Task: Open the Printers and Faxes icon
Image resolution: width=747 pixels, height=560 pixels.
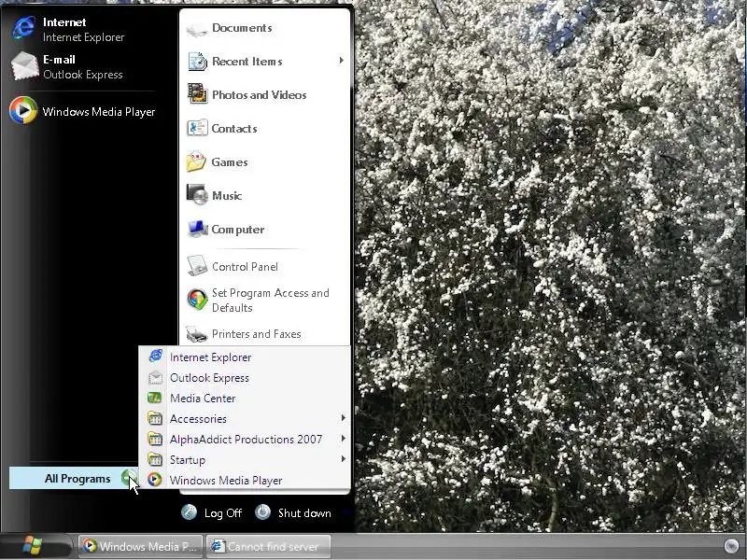Action: pyautogui.click(x=196, y=334)
